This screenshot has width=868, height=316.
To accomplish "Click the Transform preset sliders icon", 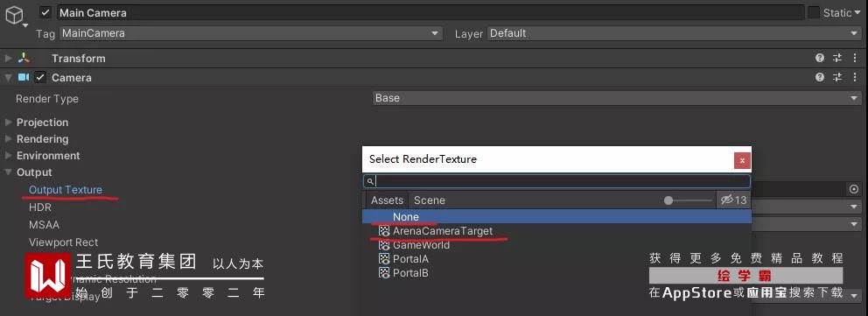I will click(837, 58).
